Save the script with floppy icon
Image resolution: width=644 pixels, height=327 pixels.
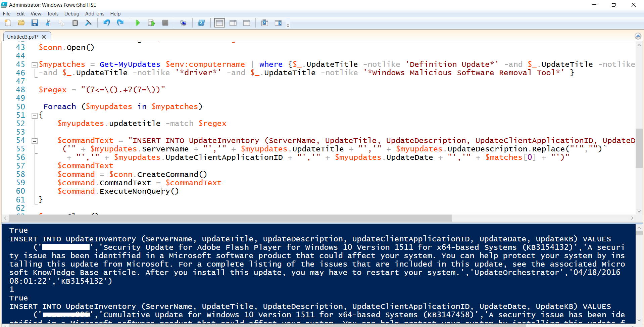[35, 23]
